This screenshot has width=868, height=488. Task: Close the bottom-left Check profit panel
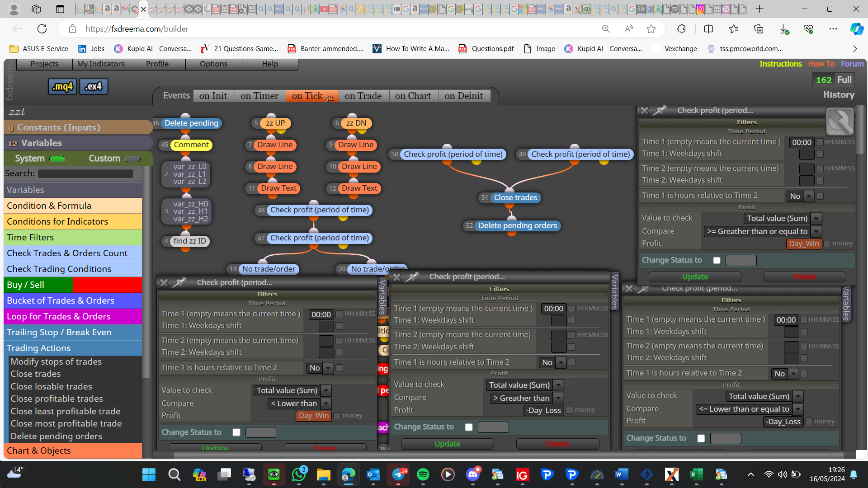164,283
